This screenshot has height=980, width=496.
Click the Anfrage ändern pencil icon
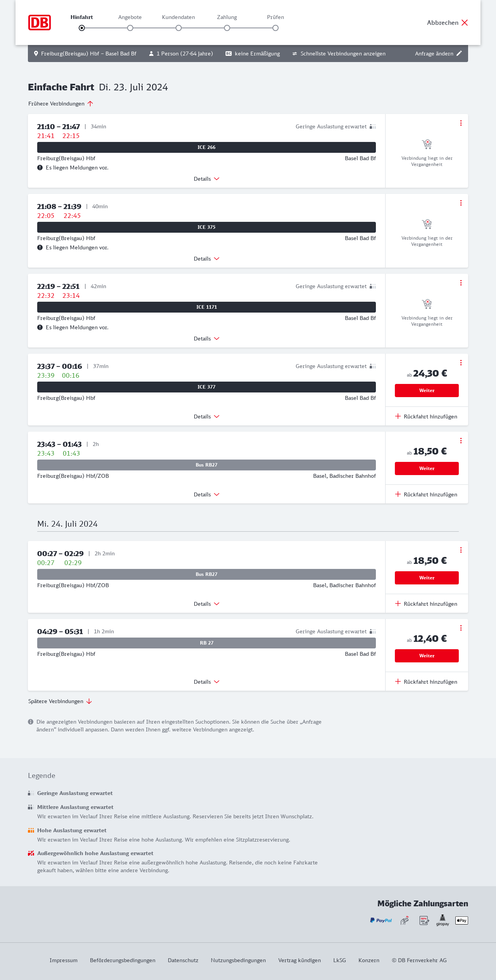459,54
